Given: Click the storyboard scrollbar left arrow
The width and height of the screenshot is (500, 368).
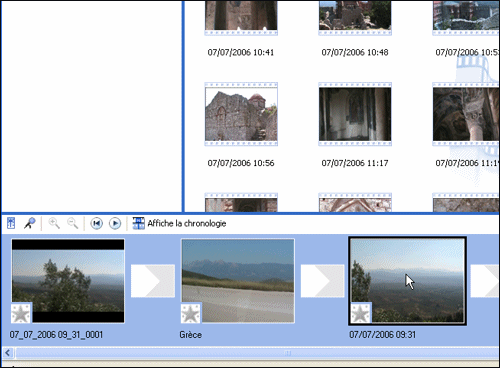Looking at the screenshot, I should 8,353.
